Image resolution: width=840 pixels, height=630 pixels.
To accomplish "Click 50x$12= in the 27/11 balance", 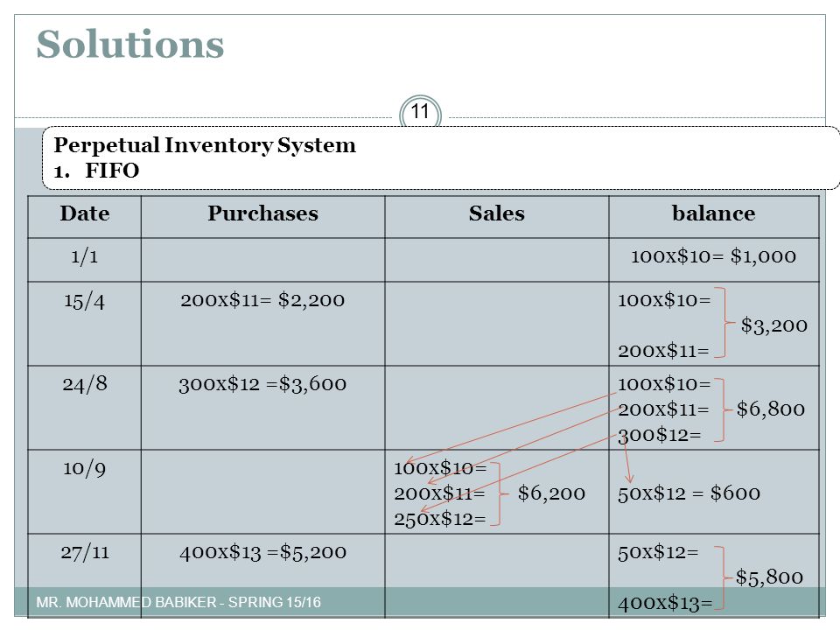I will click(x=658, y=552).
